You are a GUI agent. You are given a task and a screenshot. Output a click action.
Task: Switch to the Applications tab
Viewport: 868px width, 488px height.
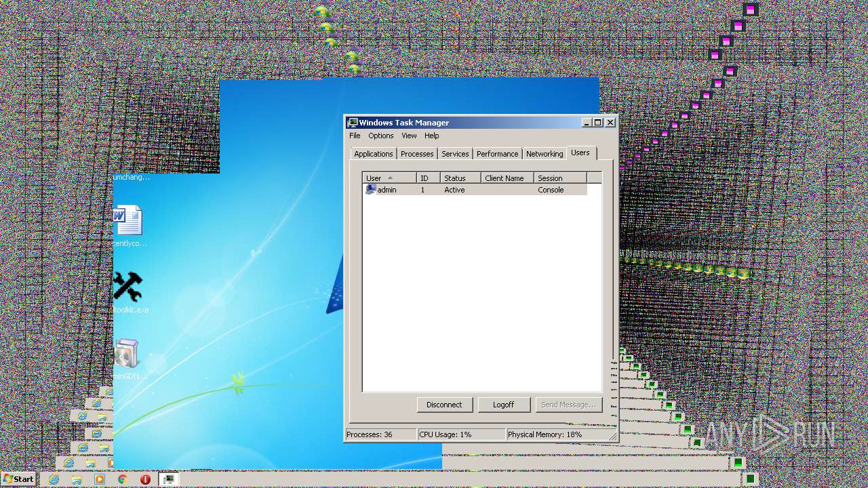[x=373, y=154]
